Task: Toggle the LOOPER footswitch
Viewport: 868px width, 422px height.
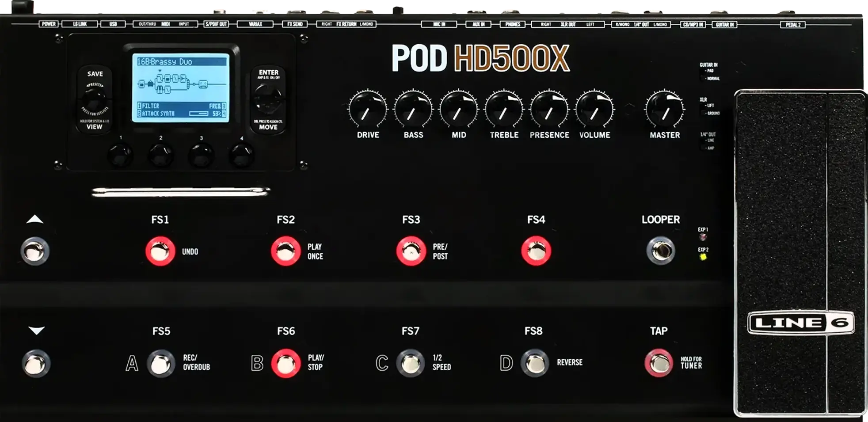Action: coord(661,251)
